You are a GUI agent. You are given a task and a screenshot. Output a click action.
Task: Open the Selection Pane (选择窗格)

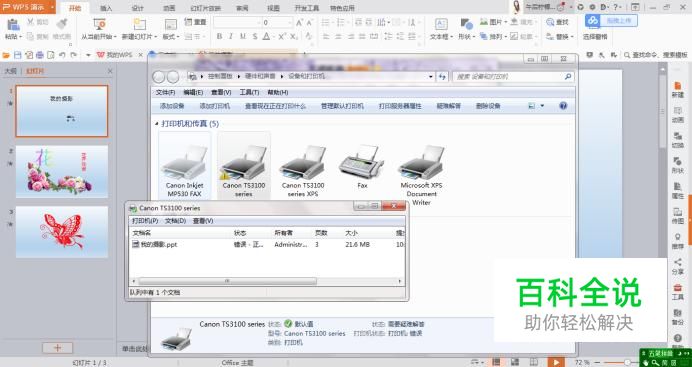point(595,37)
